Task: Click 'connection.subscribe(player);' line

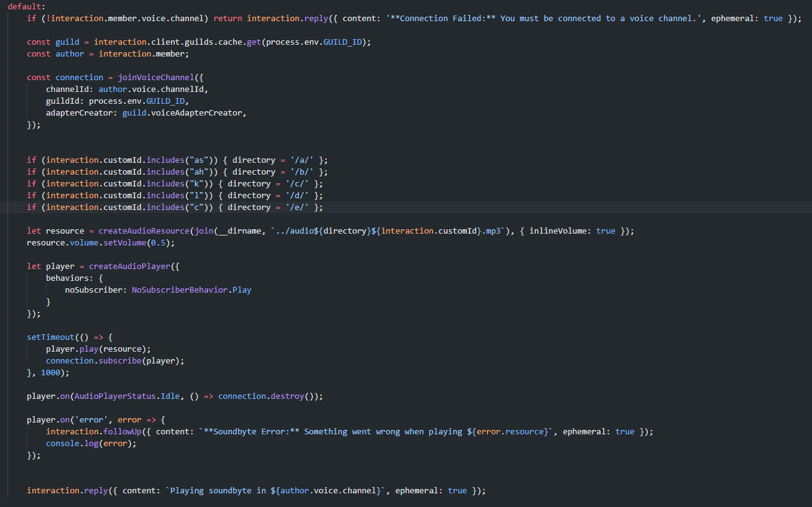Action: pos(115,360)
